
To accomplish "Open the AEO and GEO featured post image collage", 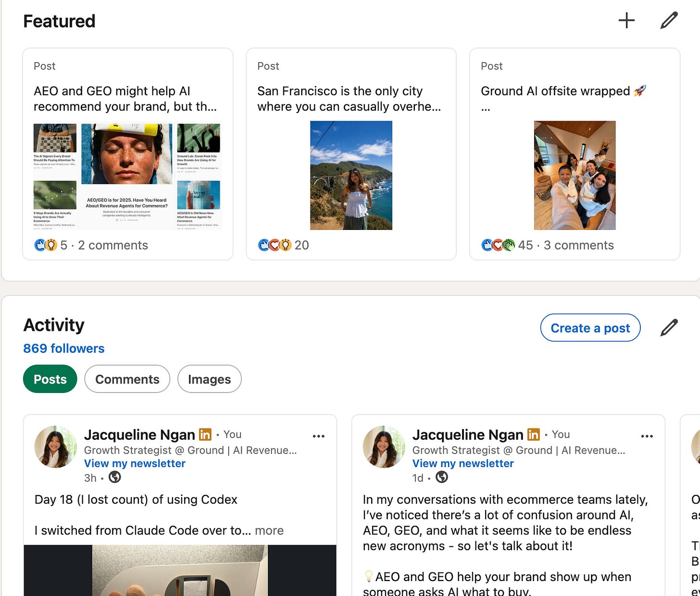I will (127, 177).
